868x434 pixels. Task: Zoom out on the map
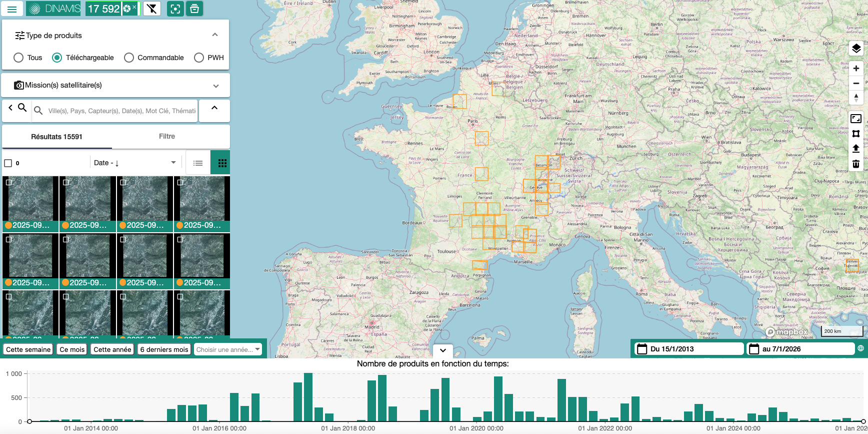click(856, 83)
